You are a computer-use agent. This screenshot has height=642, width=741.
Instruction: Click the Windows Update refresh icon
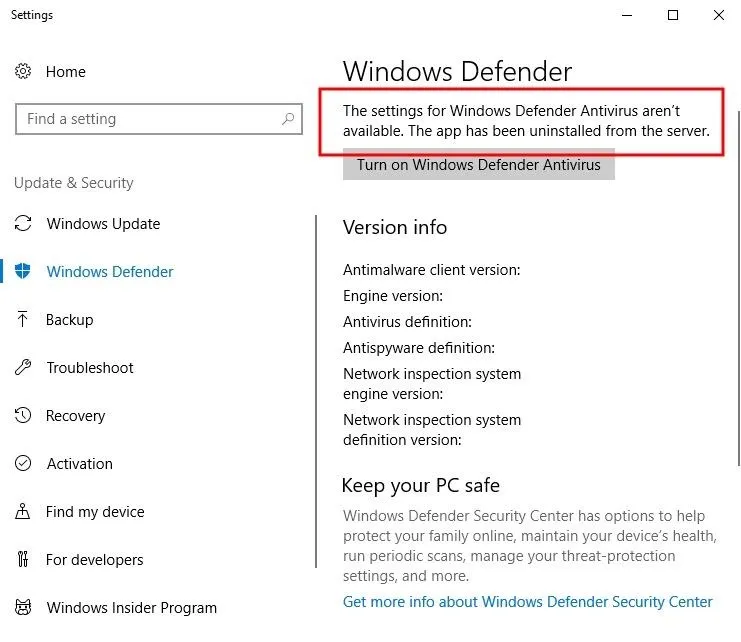[23, 223]
